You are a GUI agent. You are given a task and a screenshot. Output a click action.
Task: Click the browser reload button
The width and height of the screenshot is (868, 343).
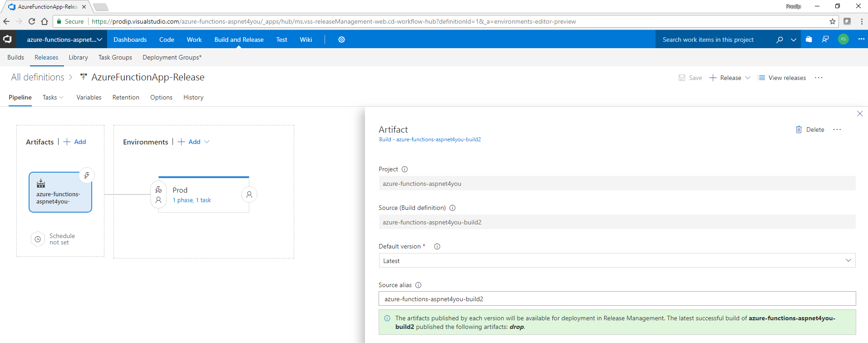point(32,21)
